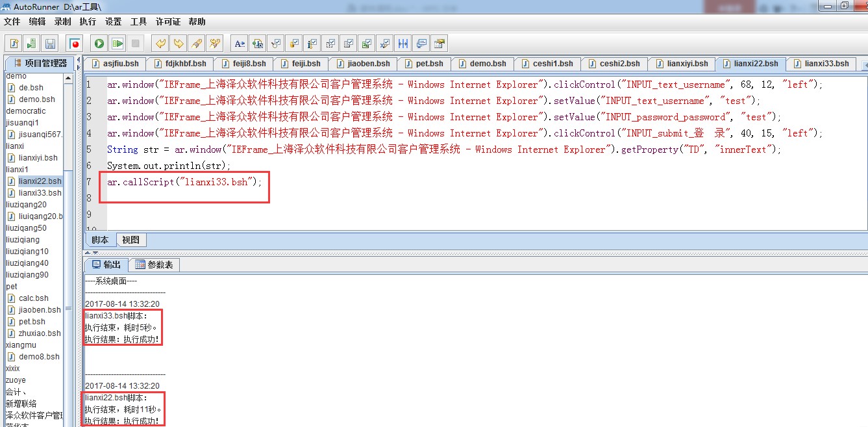Expand the xiangmu folder in project tree
Viewport: 868px width, 427px height.
click(21, 345)
